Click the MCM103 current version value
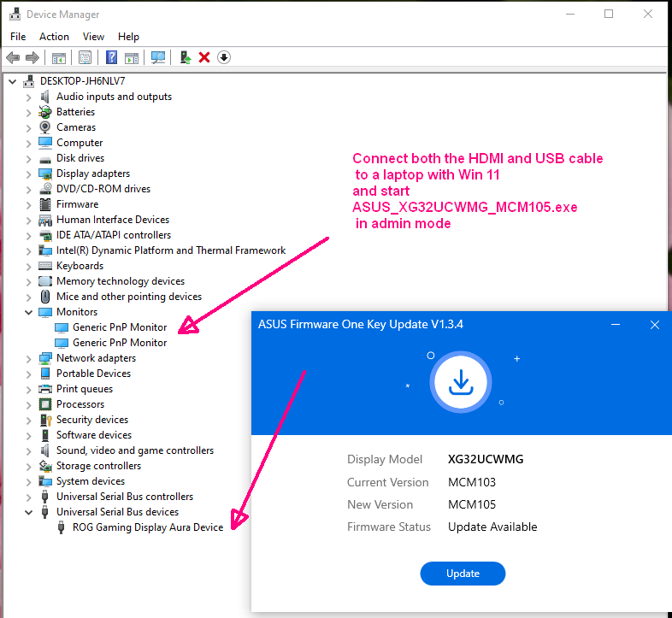The image size is (672, 618). click(472, 483)
